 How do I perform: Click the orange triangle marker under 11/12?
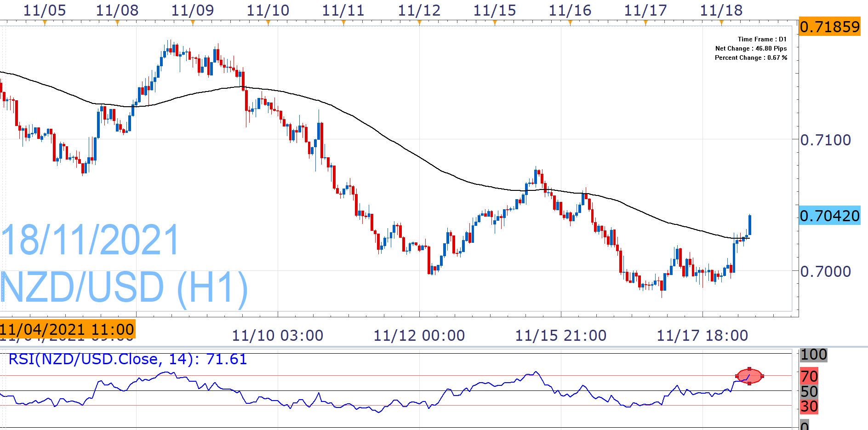pyautogui.click(x=419, y=22)
